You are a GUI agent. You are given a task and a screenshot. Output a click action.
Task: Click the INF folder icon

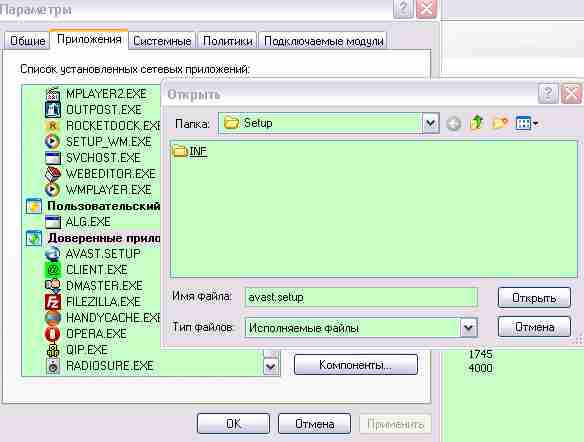coord(180,151)
